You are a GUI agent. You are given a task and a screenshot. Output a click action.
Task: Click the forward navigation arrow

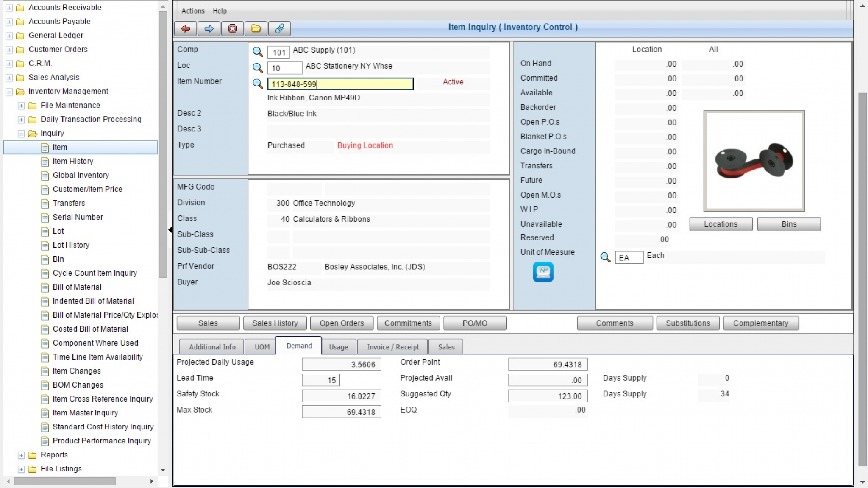[x=209, y=28]
